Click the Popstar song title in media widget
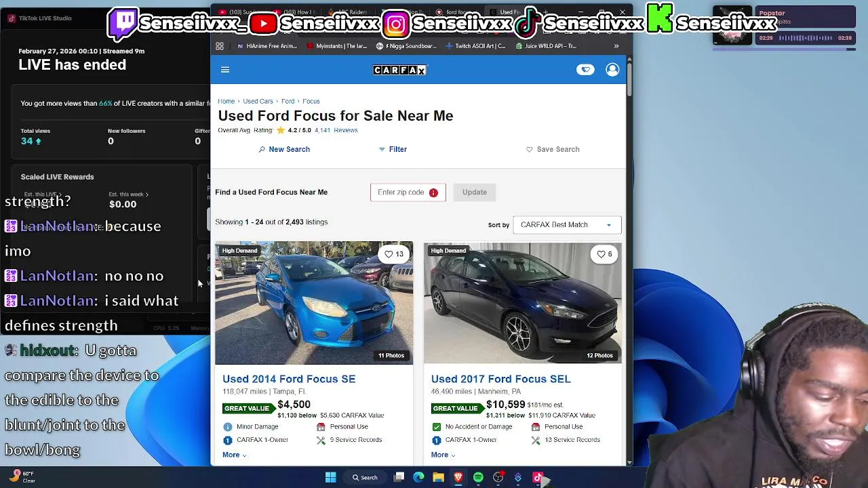This screenshot has height=488, width=868. 772,13
